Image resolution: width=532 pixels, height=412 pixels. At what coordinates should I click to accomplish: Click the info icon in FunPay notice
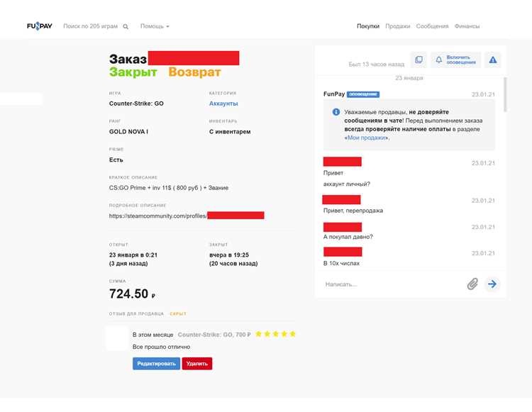[336, 112]
